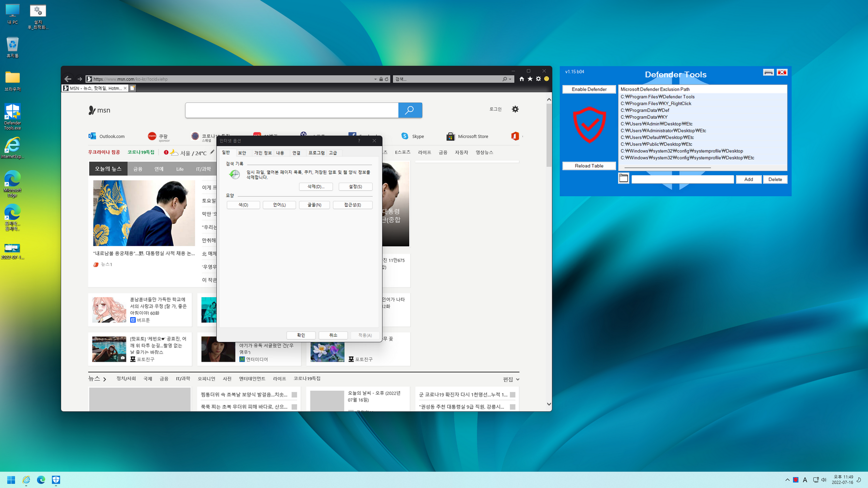Select C:\Users\Public\Desktop\Etc row
The height and width of the screenshot is (488, 868).
point(702,144)
